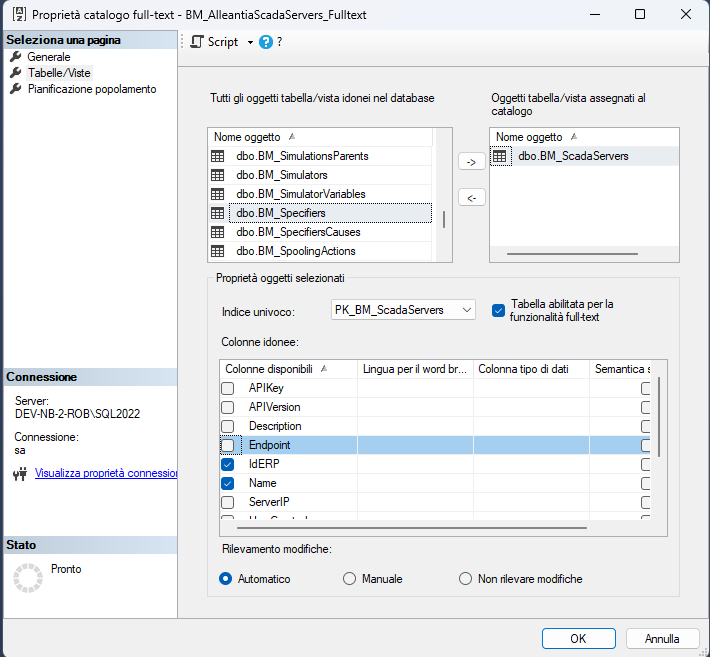Check the APIVersion column checkbox
The image size is (710, 657).
(228, 408)
